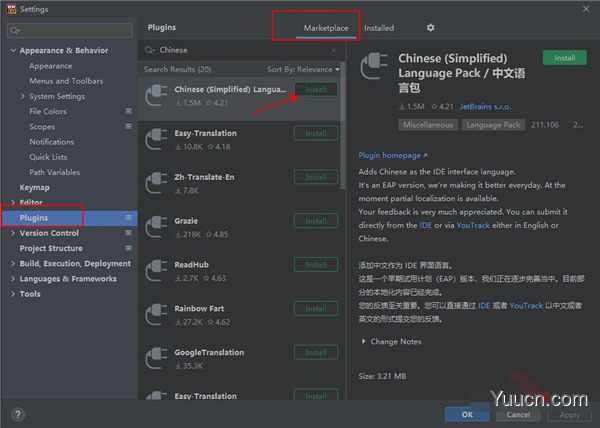Install Chinese Language Pack from the list
This screenshot has height=428, width=600.
[316, 90]
